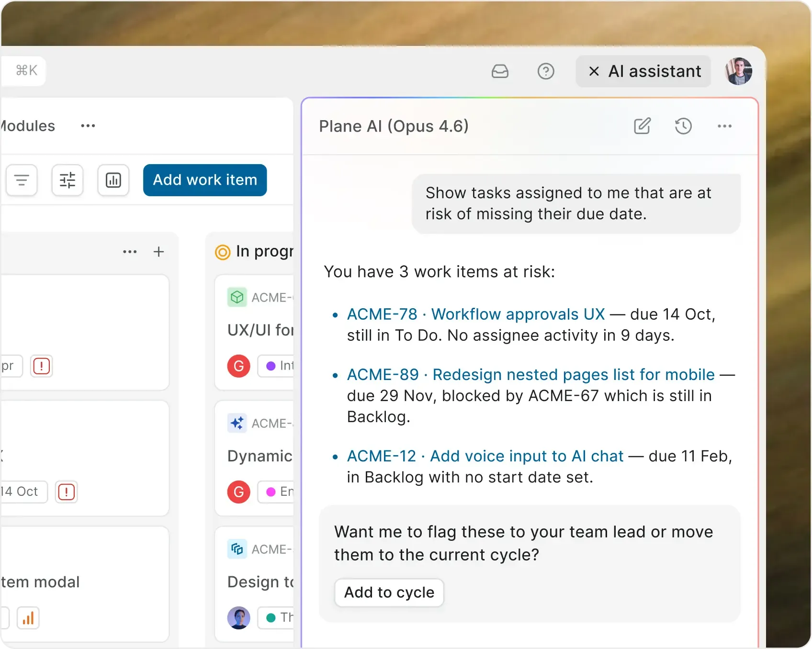Image resolution: width=812 pixels, height=649 pixels.
Task: Open the 'UX/UI for' card title
Action: point(261,330)
